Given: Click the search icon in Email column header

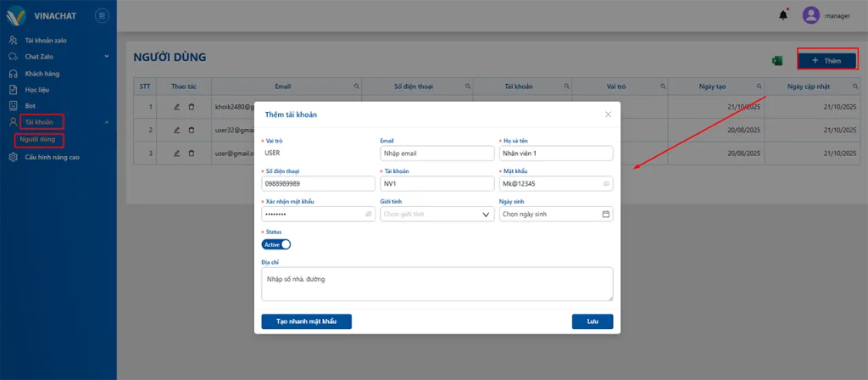Looking at the screenshot, I should pyautogui.click(x=356, y=87).
